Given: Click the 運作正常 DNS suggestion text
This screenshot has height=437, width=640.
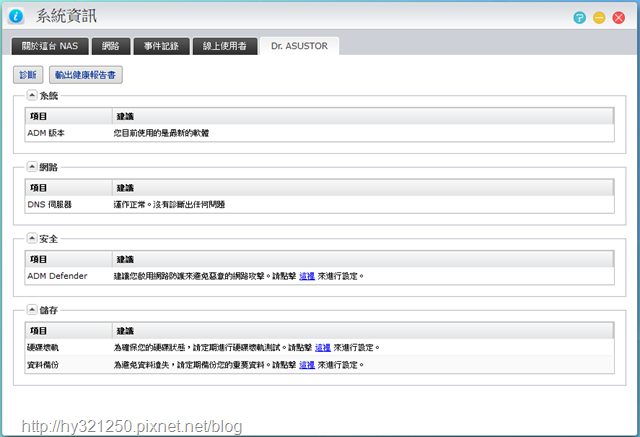Looking at the screenshot, I should click(169, 204).
